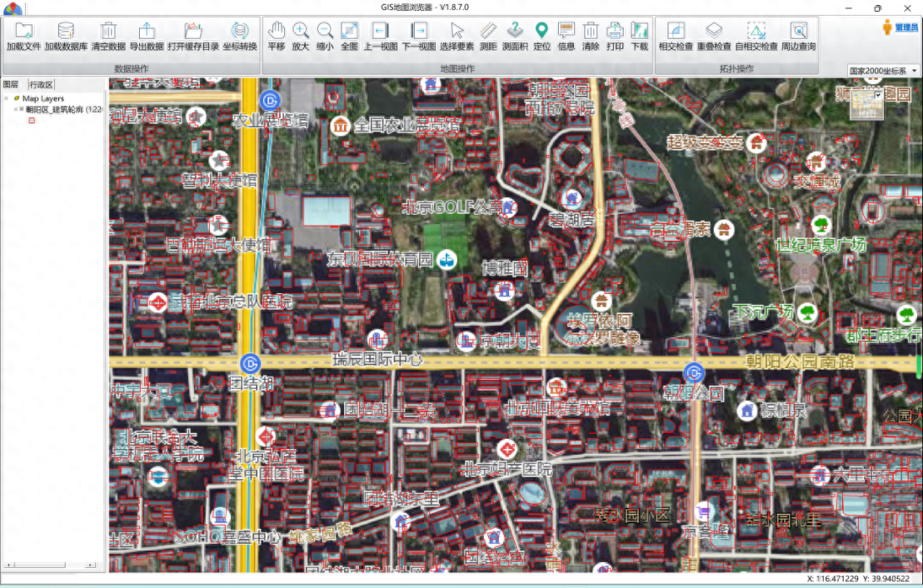Collapse the 朝阳区_建筑轮廓 layer legend

click(14, 109)
